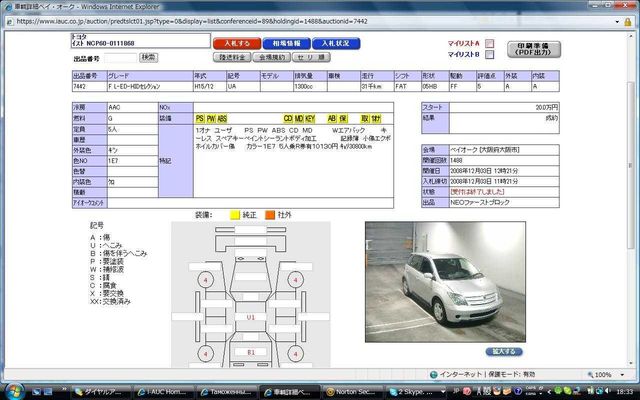
Task: Switch to Norton Sec... taskbar window
Action: tap(353, 392)
